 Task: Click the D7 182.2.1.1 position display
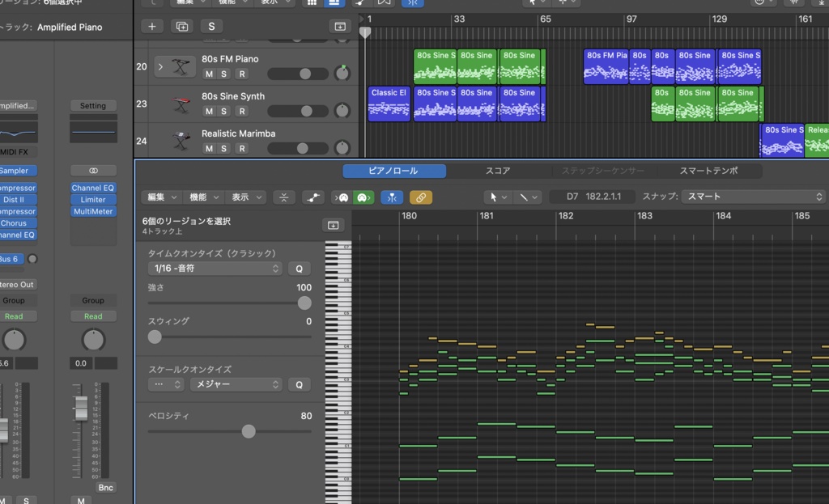(x=593, y=197)
